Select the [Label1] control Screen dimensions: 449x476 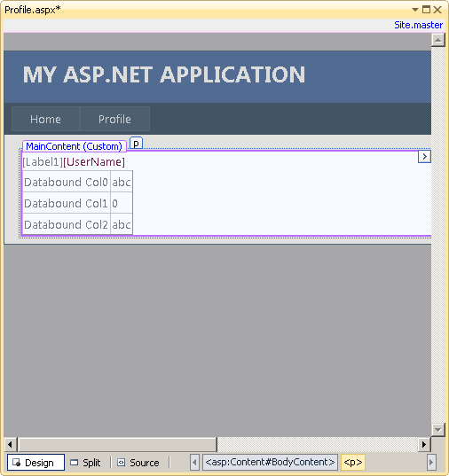[43, 162]
